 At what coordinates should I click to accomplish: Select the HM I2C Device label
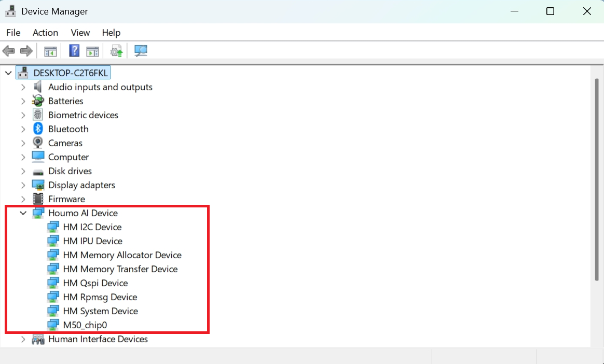click(x=92, y=227)
